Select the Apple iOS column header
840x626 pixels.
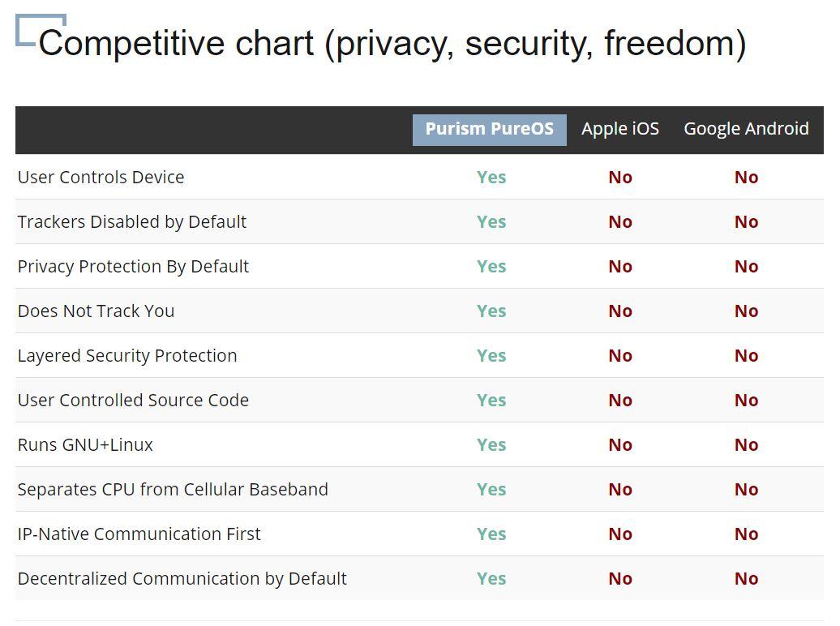point(619,129)
